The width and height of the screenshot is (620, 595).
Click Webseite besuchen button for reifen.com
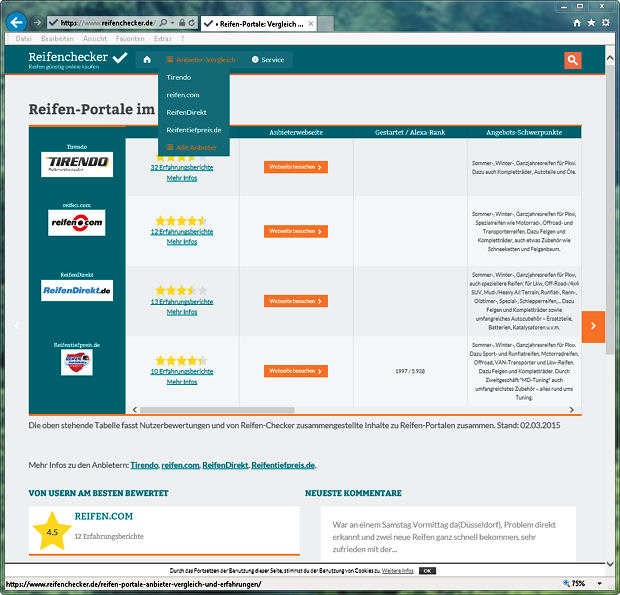coord(296,231)
